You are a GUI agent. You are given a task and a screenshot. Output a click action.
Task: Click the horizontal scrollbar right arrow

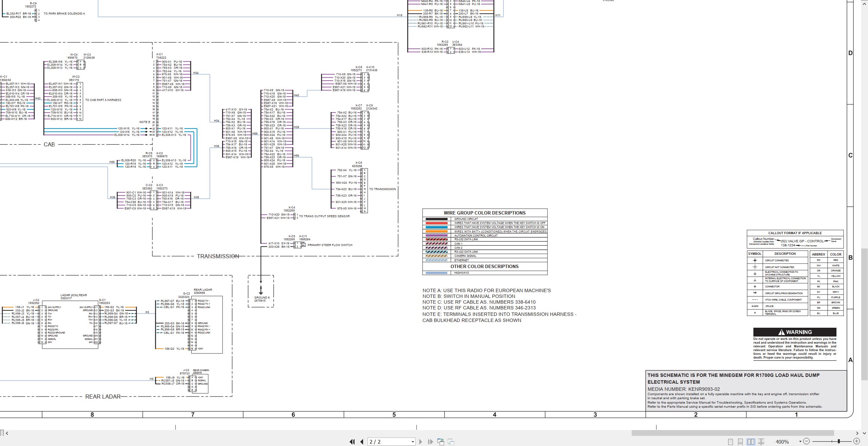[857, 433]
